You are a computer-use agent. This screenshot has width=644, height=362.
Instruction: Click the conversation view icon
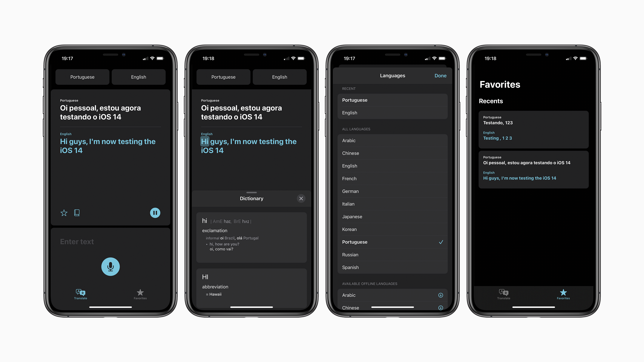pos(76,213)
